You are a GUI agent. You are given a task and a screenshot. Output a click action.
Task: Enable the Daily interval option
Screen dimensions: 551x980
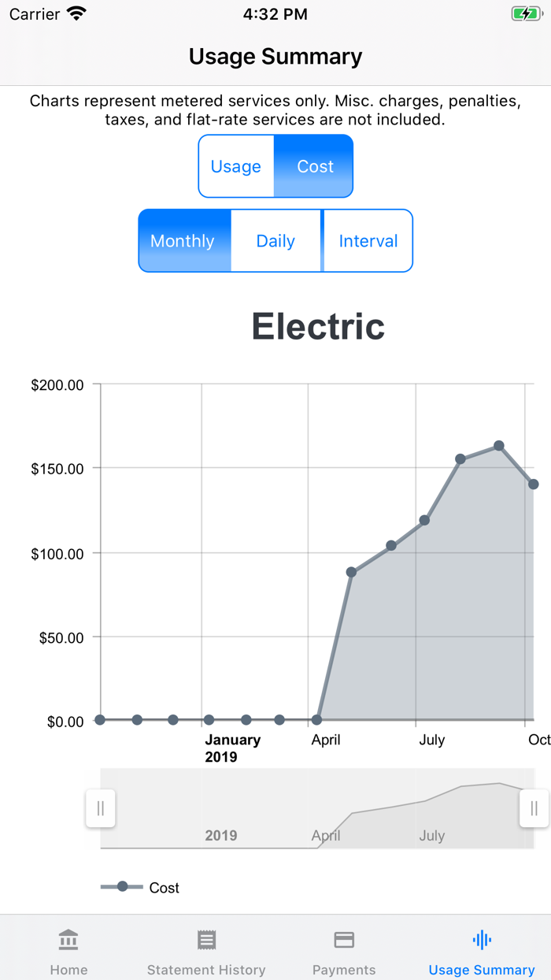click(276, 240)
